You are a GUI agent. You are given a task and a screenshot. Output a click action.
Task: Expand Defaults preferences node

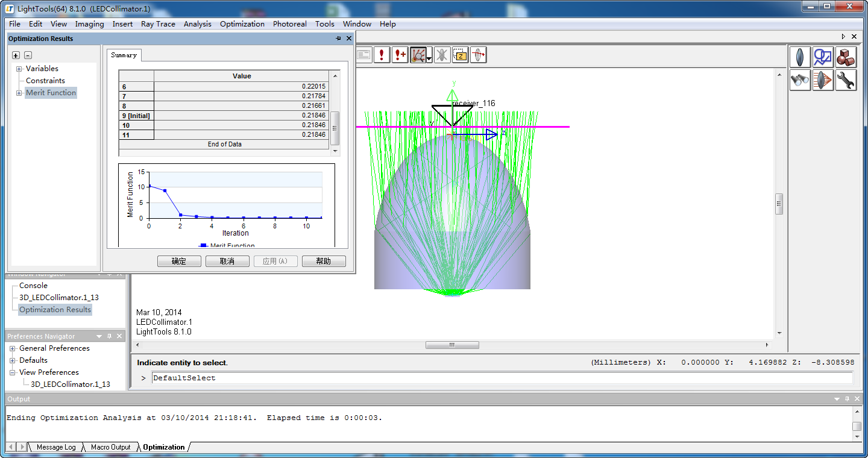tap(13, 360)
